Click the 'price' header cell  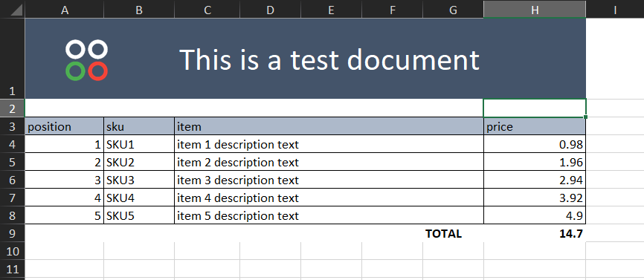(535, 126)
